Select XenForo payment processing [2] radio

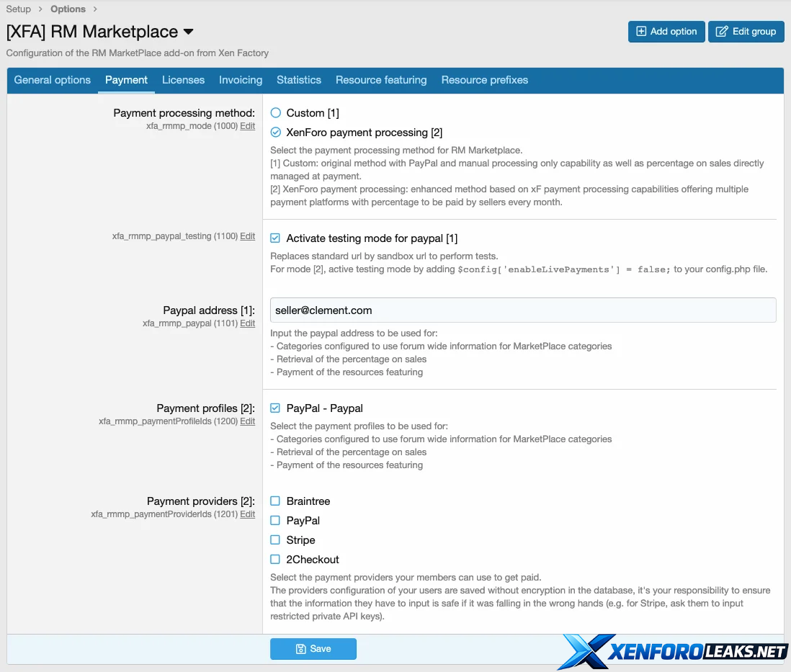point(276,133)
